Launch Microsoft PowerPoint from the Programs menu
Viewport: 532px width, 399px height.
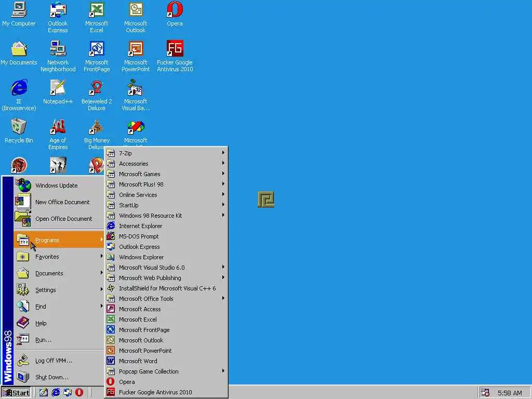pos(166,351)
